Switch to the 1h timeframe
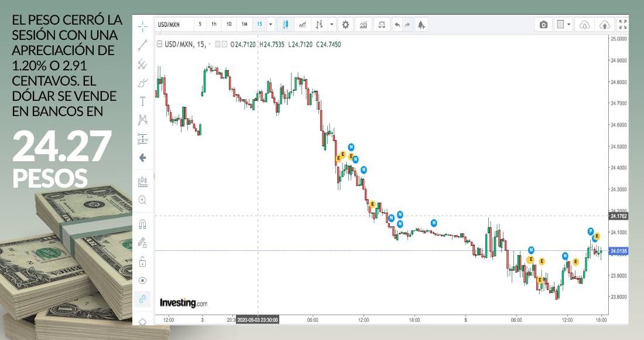The image size is (644, 340). [214, 25]
